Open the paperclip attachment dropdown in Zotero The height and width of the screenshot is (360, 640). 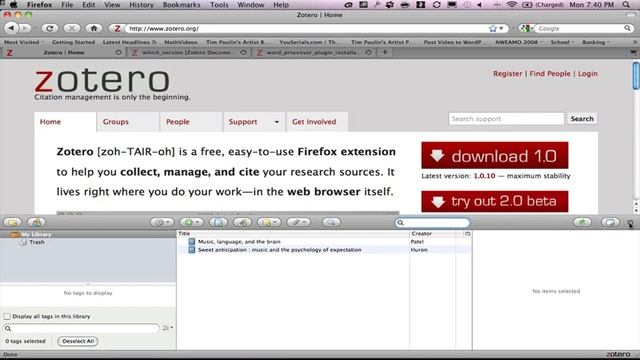pyautogui.click(x=299, y=222)
